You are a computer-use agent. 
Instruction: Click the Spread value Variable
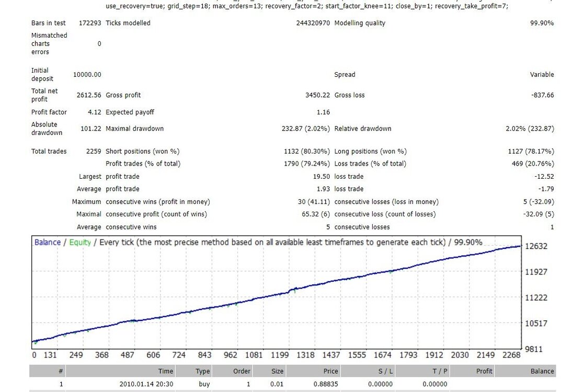click(x=542, y=74)
